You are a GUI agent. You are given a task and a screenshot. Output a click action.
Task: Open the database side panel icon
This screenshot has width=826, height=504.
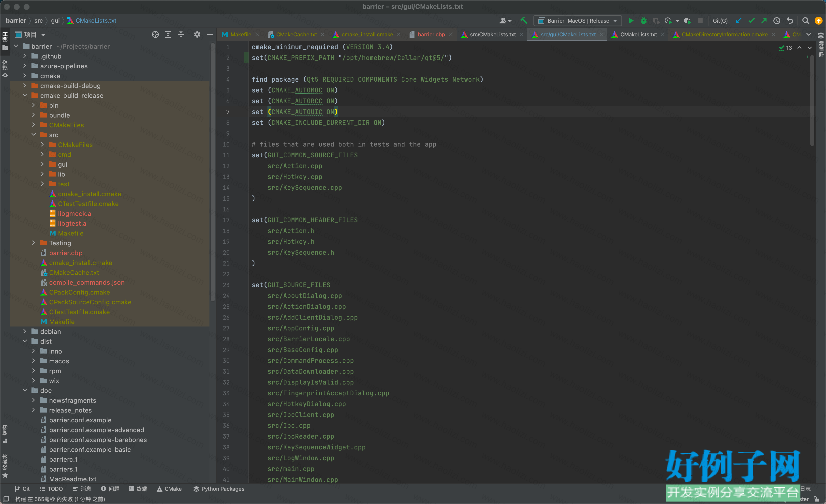pyautogui.click(x=821, y=44)
